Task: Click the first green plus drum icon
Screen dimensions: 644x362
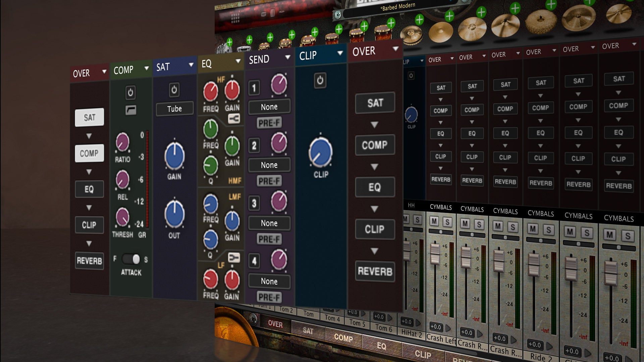Action: [x=229, y=42]
